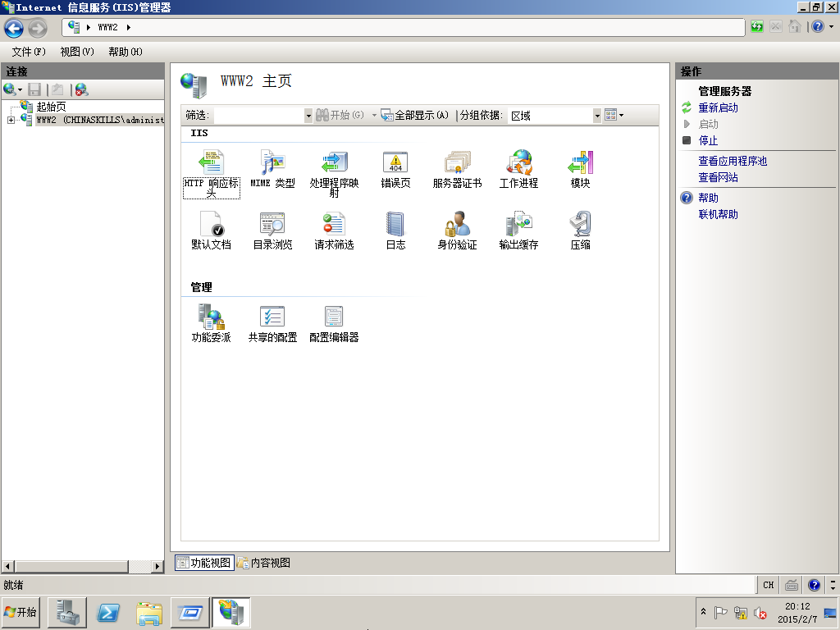Screen dimensions: 840x630
Task: Click the 帮助 link in actions pane
Action: [x=708, y=198]
